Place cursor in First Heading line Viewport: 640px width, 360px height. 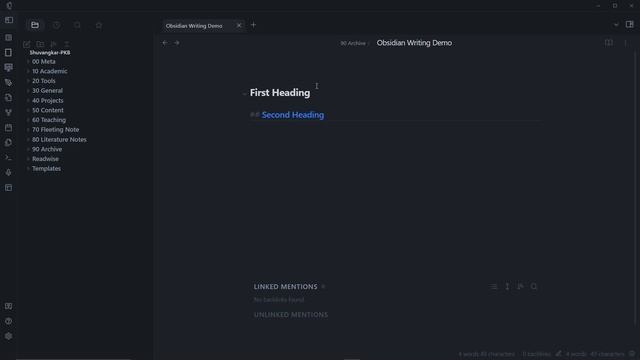coord(280,93)
